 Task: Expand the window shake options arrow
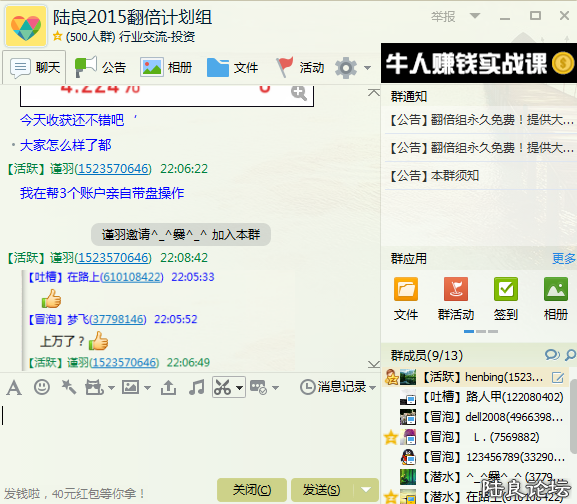(x=111, y=388)
